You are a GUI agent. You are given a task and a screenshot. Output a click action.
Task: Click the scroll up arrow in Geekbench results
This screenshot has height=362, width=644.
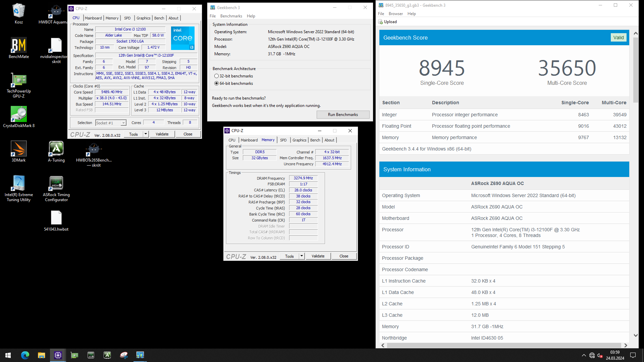coord(635,34)
